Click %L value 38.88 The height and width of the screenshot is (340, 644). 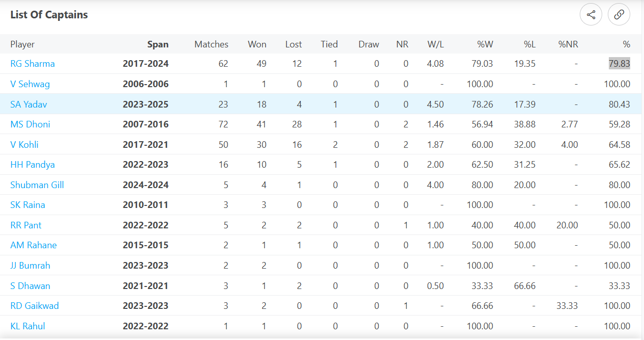point(525,124)
